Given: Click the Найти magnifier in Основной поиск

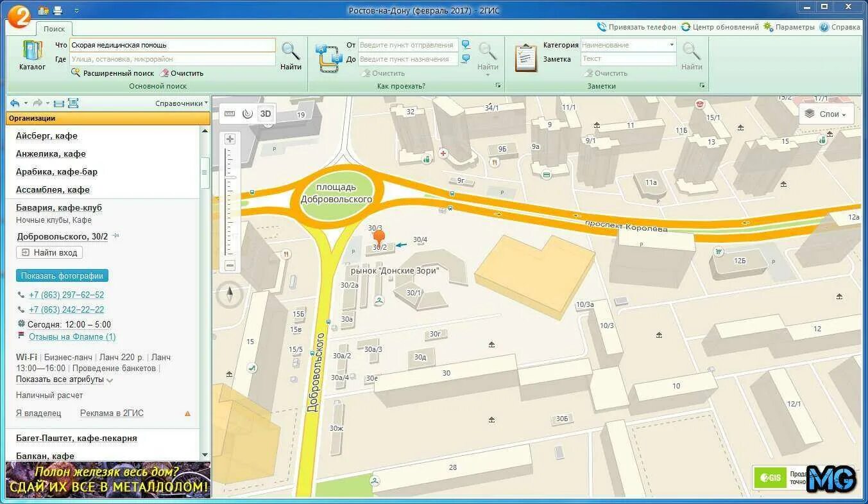Looking at the screenshot, I should pos(291,56).
